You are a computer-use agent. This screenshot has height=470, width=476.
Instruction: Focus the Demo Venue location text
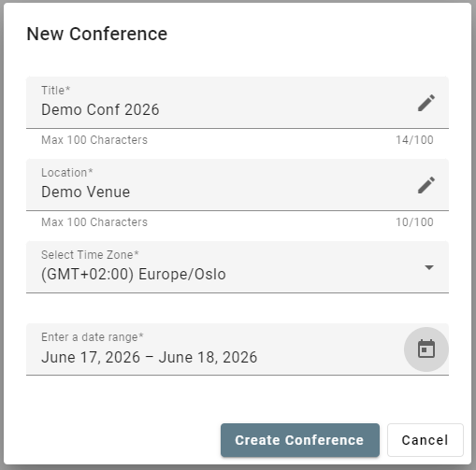coord(85,192)
